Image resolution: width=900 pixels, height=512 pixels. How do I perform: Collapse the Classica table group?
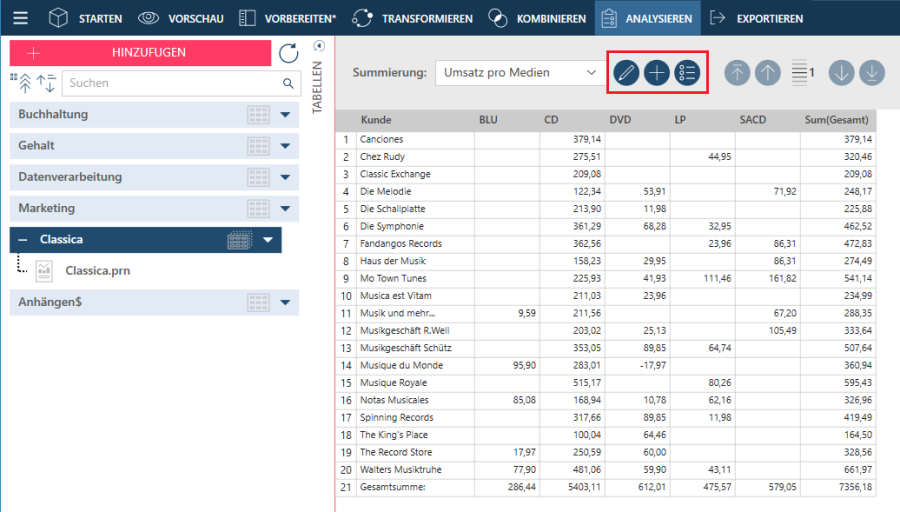(x=23, y=240)
